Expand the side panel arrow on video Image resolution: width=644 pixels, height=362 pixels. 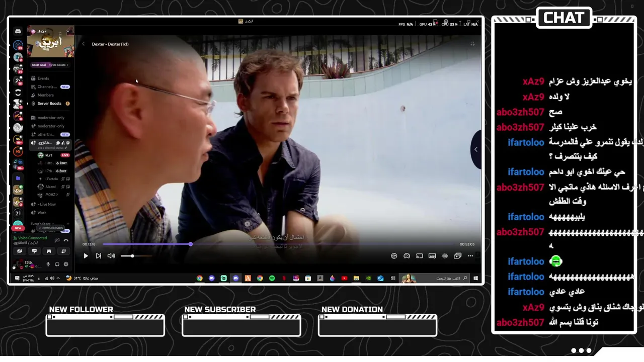pos(476,149)
